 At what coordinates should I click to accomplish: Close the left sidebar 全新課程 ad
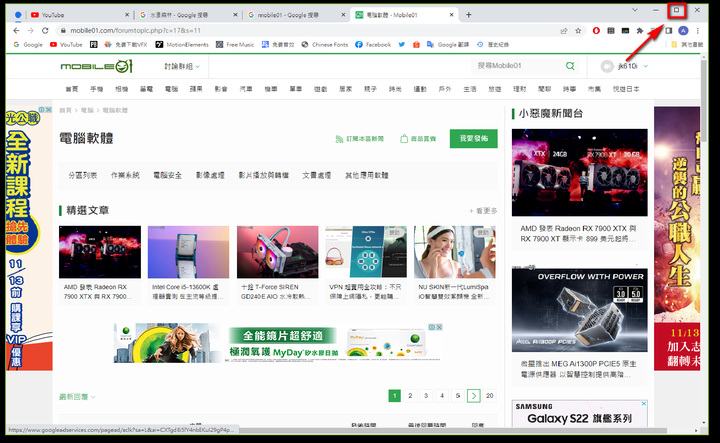[x=48, y=110]
